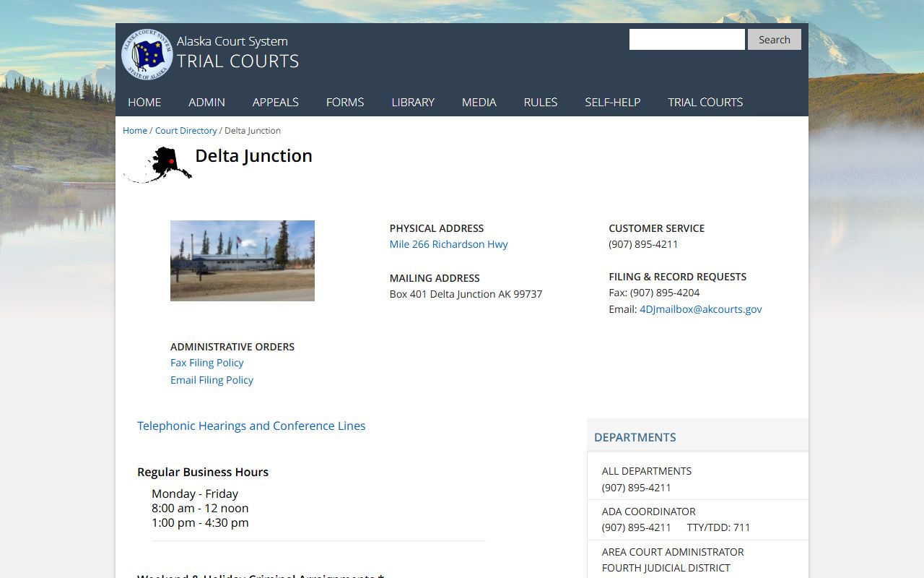Click the Alaska Court System title text
Screen dimensions: 924x578
232,41
